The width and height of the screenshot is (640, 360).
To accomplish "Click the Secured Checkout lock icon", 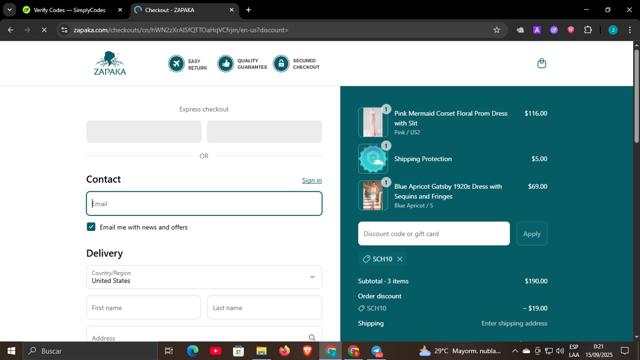I will (x=281, y=64).
